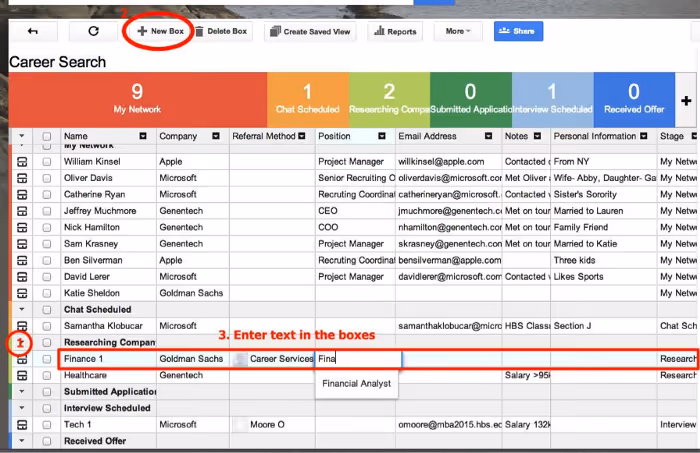Collapse the Chat Scheduled group

tap(22, 309)
